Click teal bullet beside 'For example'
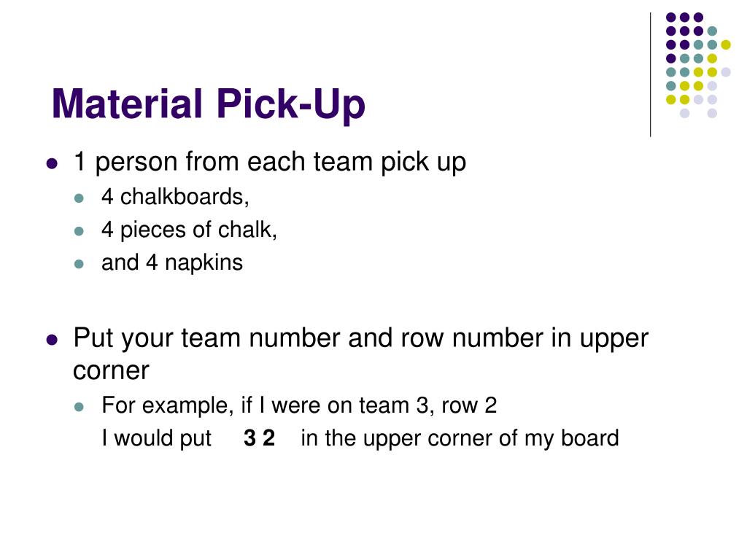 tap(79, 407)
